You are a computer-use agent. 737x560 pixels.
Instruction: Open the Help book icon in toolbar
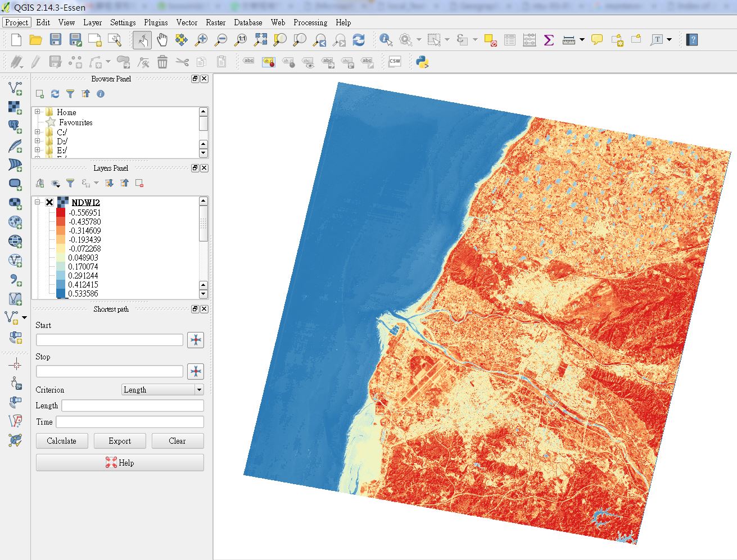pyautogui.click(x=693, y=40)
